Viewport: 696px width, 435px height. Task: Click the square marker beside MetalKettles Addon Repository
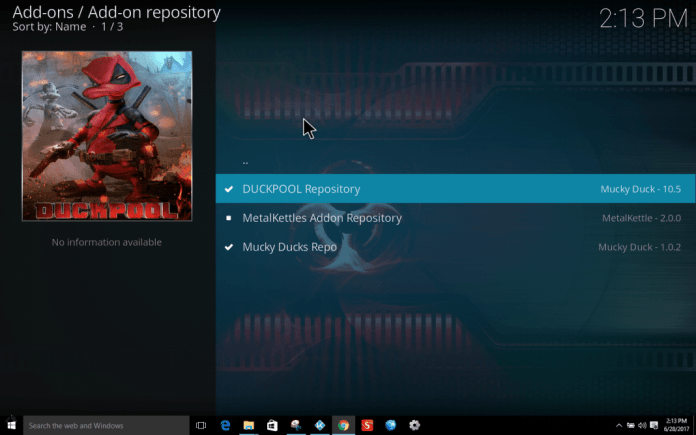[x=229, y=218]
